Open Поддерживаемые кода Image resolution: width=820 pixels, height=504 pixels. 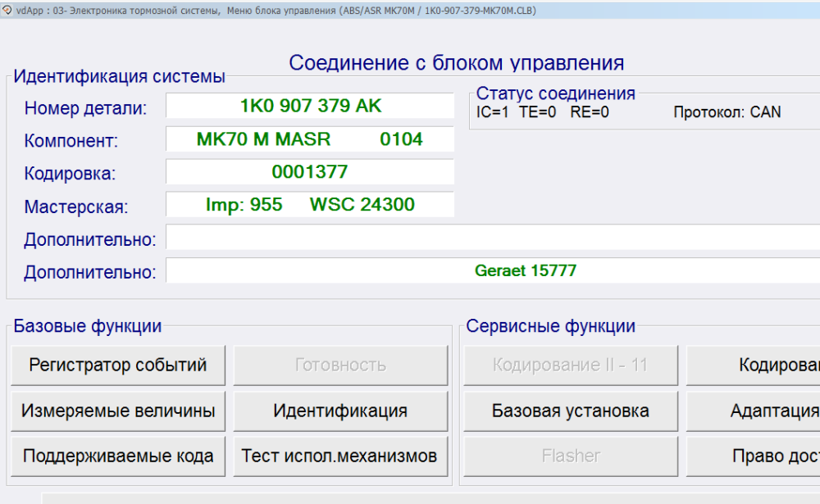[x=118, y=456]
